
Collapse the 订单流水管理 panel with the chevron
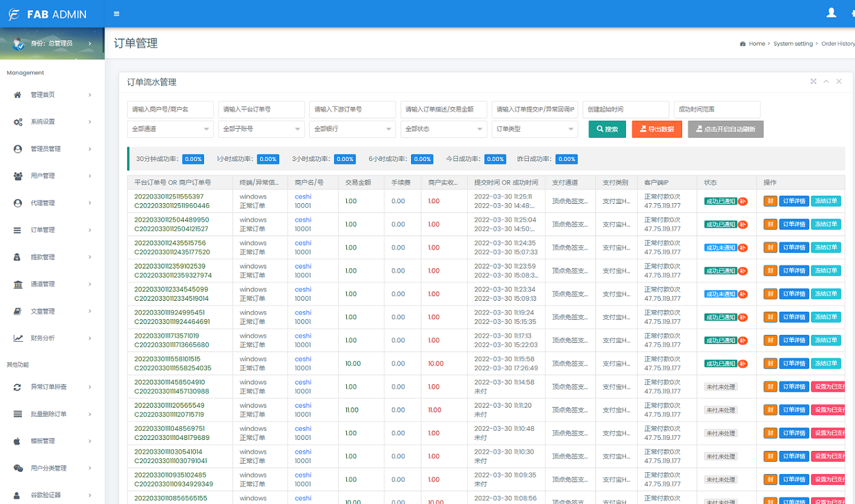pos(826,82)
